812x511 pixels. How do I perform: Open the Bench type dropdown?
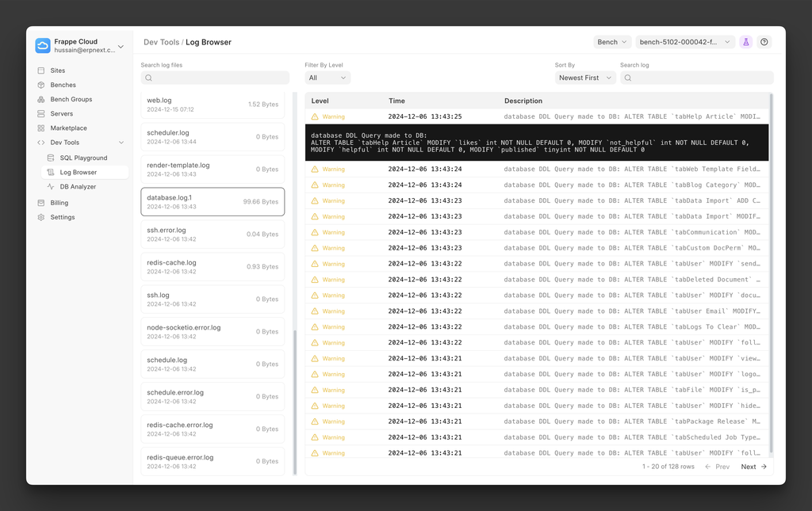[612, 42]
